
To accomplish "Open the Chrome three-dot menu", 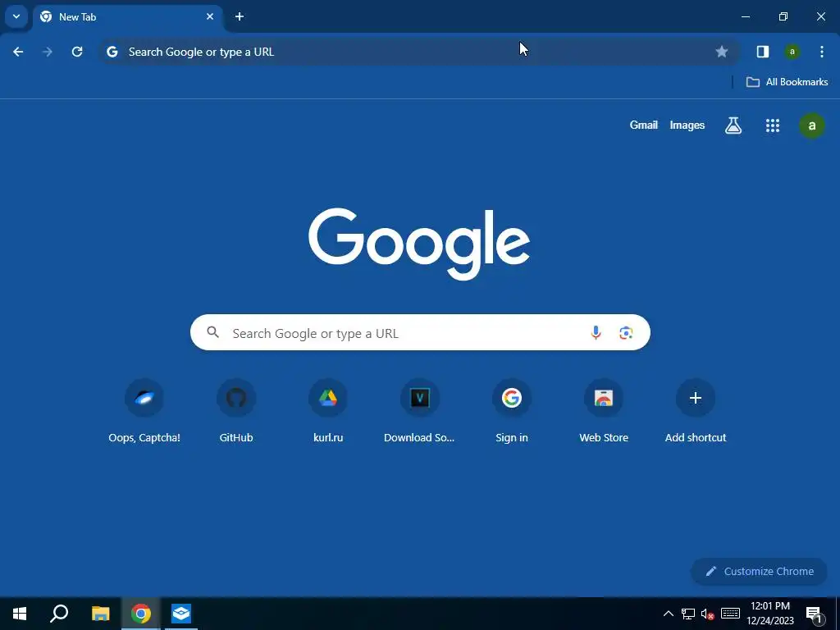I will [822, 52].
